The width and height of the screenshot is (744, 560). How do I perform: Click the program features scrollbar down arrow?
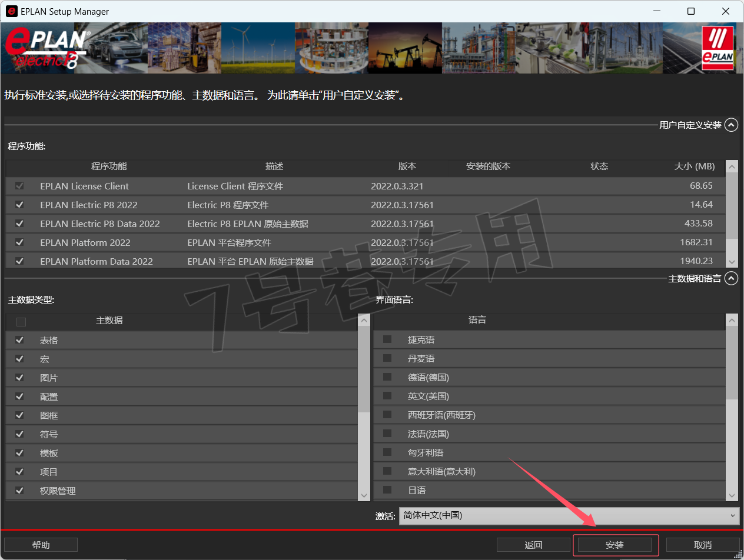(732, 262)
